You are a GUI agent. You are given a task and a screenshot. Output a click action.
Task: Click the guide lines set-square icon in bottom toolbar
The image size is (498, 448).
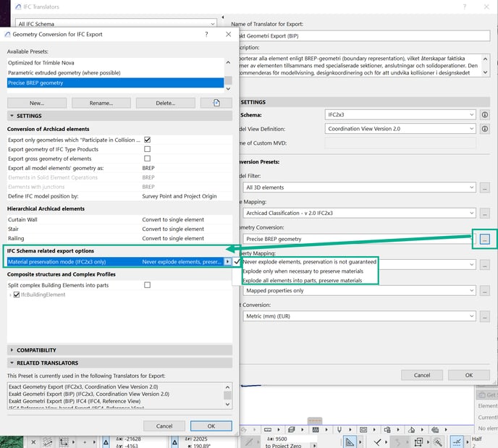coord(350,441)
